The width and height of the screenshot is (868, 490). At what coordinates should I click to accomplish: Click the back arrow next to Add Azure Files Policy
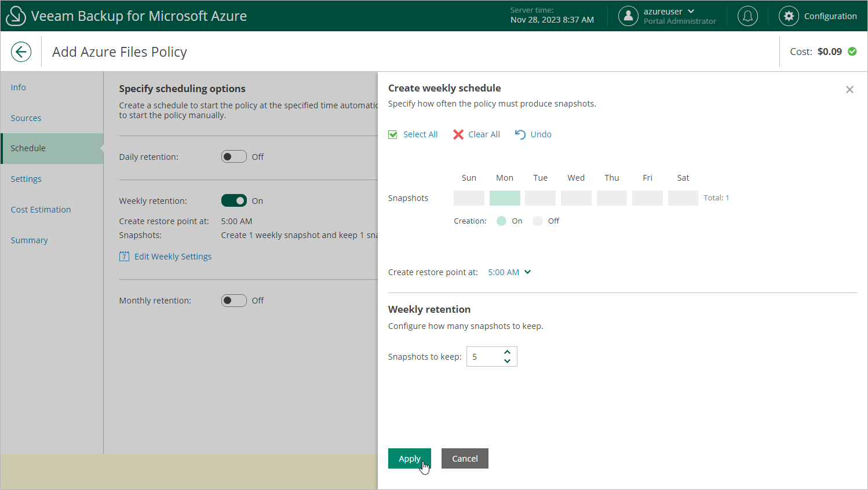(21, 52)
